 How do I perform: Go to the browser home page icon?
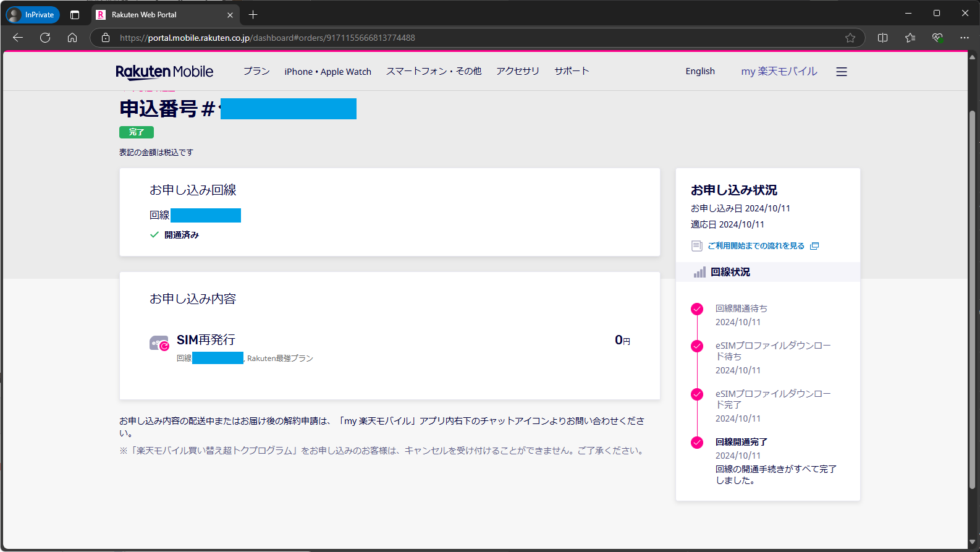[x=72, y=38]
